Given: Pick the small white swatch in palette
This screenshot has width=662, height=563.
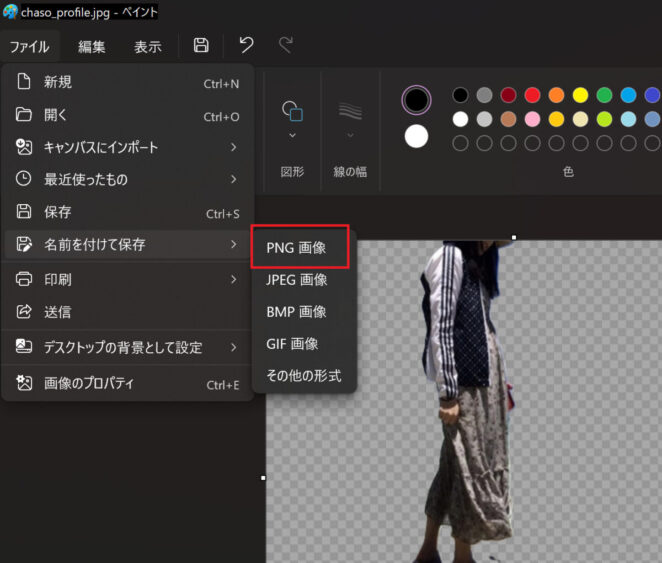Looking at the screenshot, I should click(x=460, y=119).
